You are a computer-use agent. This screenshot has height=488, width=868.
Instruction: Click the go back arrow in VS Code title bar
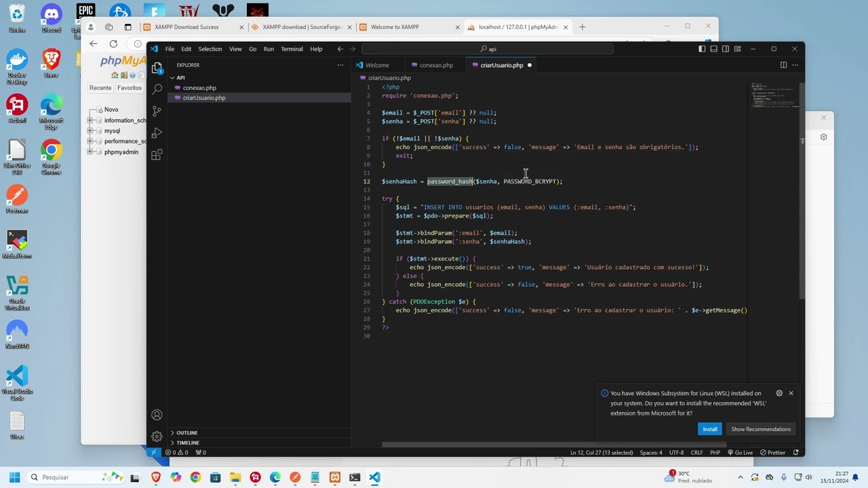tap(340, 49)
